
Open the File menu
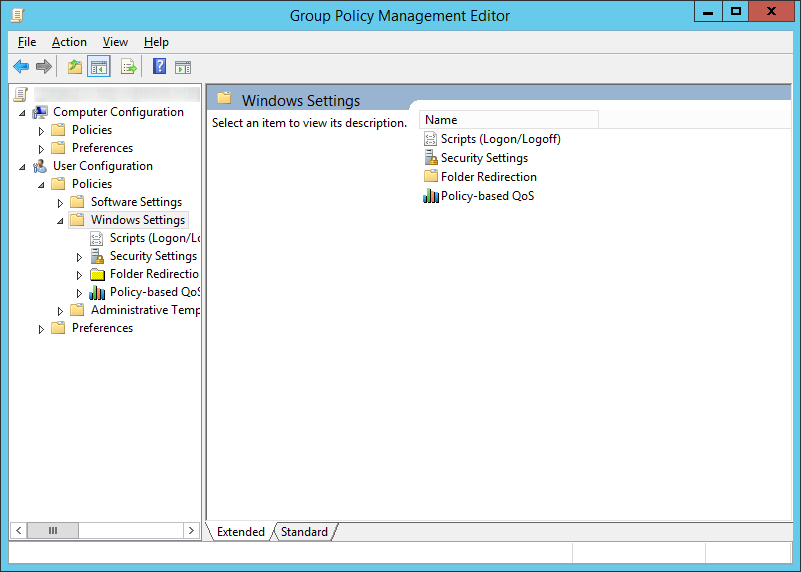tap(27, 42)
